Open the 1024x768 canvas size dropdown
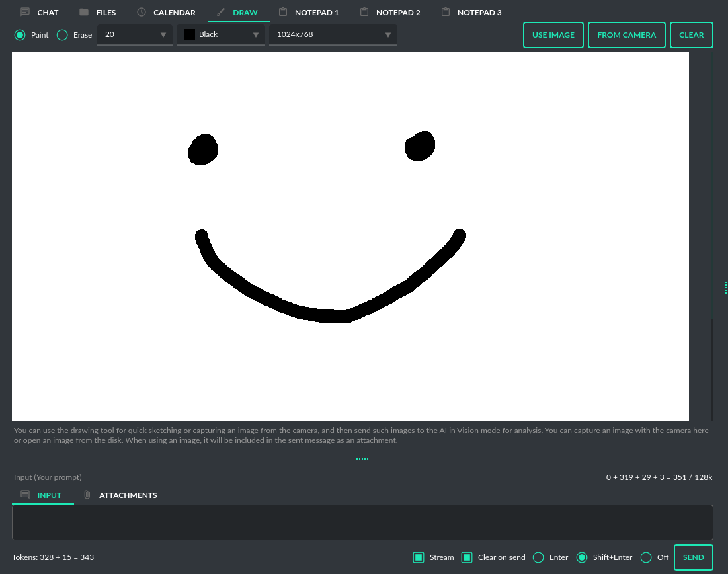Image resolution: width=728 pixels, height=574 pixels. [x=333, y=35]
